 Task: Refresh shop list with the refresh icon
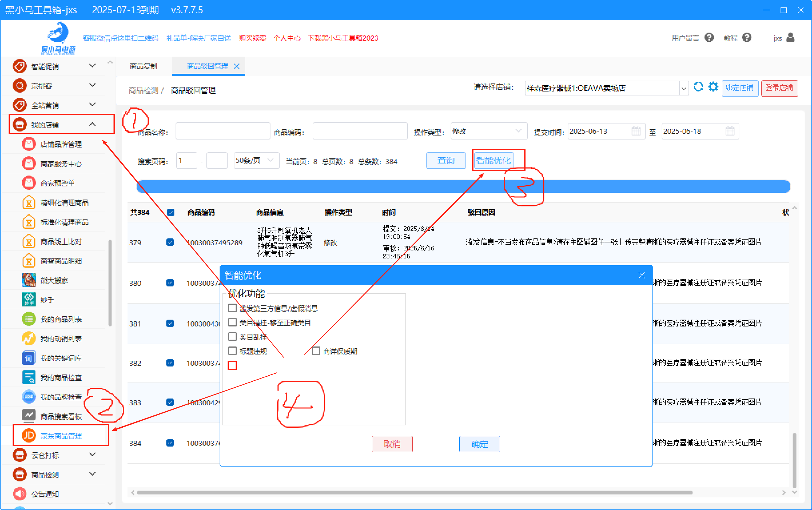click(698, 87)
